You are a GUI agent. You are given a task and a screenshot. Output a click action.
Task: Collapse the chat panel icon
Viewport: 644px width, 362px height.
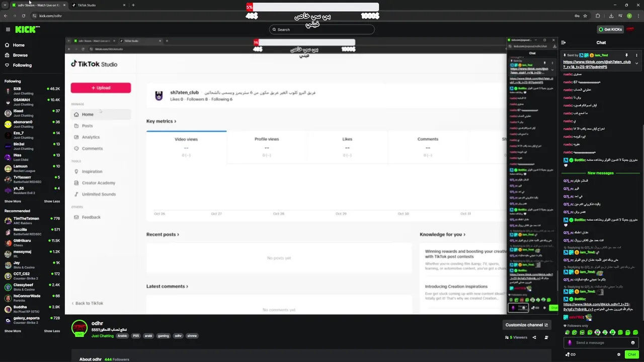click(563, 43)
